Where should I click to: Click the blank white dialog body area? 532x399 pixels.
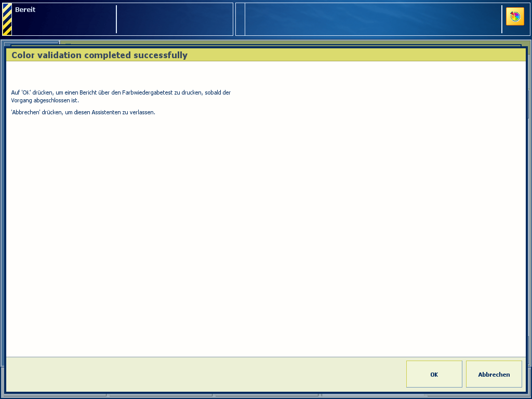coord(266,234)
